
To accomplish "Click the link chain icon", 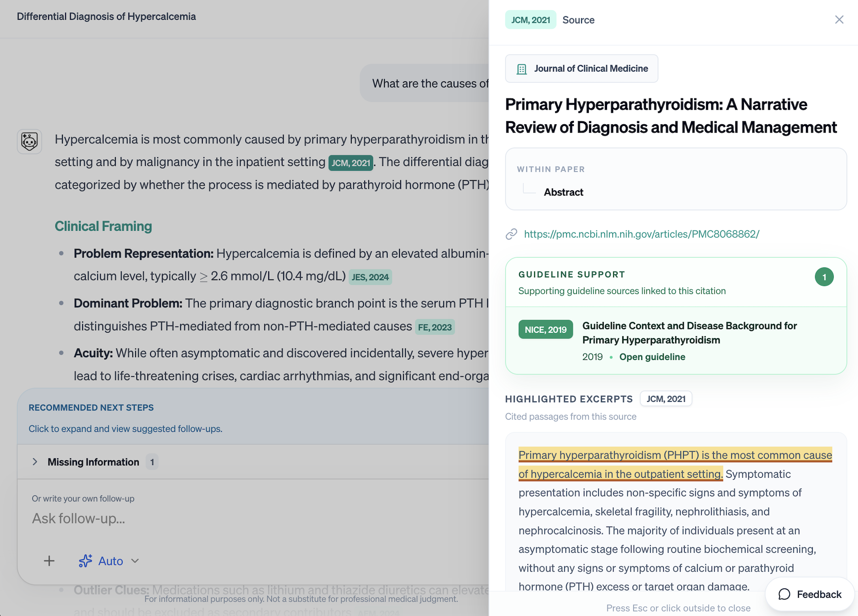I will tap(512, 234).
